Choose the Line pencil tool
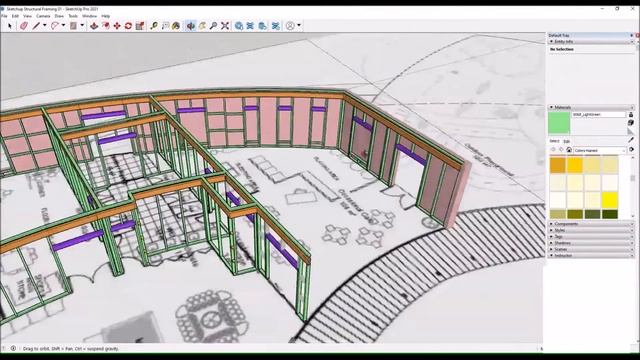This screenshot has width=640, height=360. coord(36,26)
